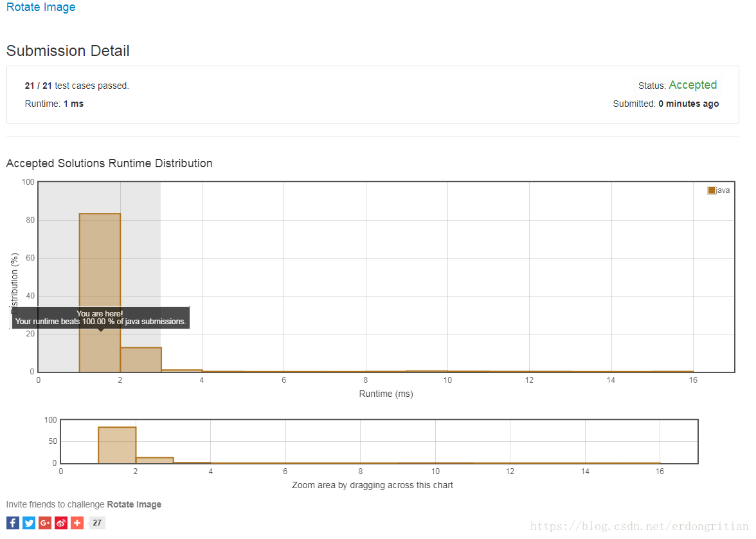Click the second bar at 2 ms
The image size is (756, 539).
(141, 360)
